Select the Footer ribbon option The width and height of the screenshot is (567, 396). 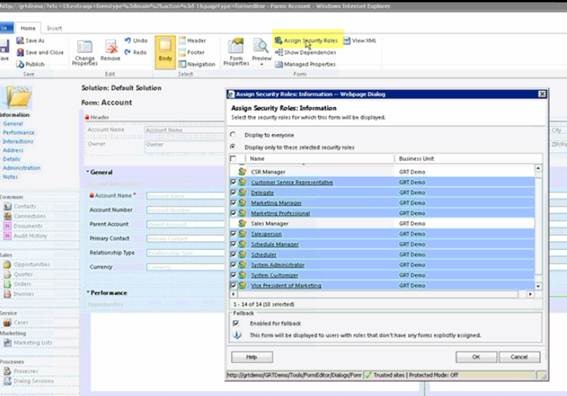(x=192, y=52)
